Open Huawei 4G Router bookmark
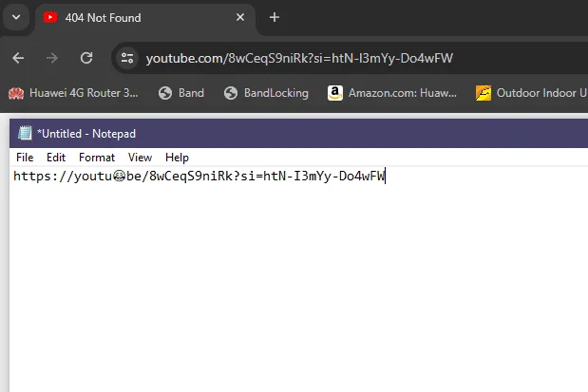Image resolution: width=588 pixels, height=392 pixels. (x=73, y=93)
